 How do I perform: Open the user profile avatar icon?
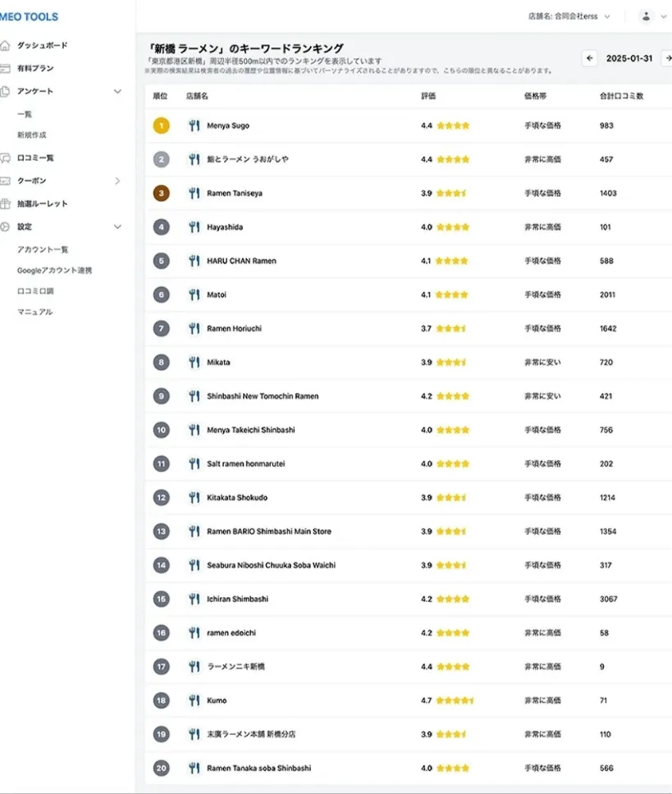(x=646, y=16)
